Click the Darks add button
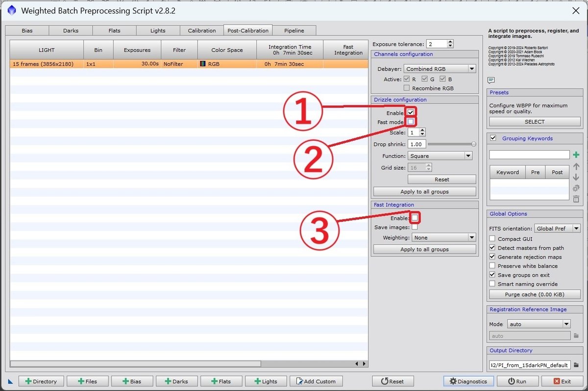The height and width of the screenshot is (391, 588). coord(176,381)
